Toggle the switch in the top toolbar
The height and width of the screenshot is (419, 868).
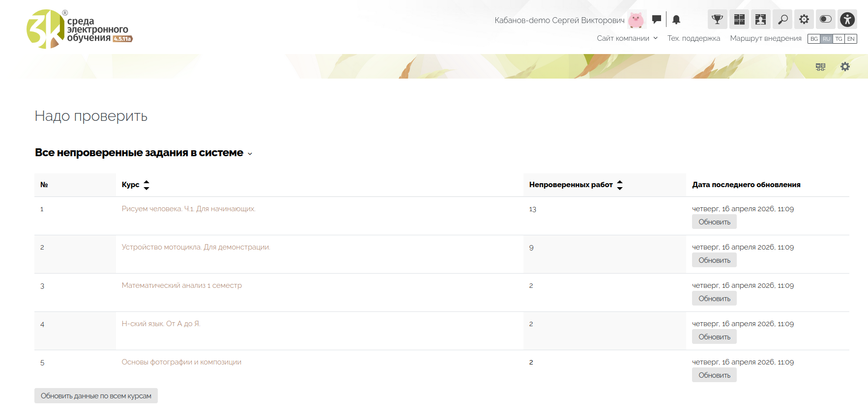(x=826, y=20)
